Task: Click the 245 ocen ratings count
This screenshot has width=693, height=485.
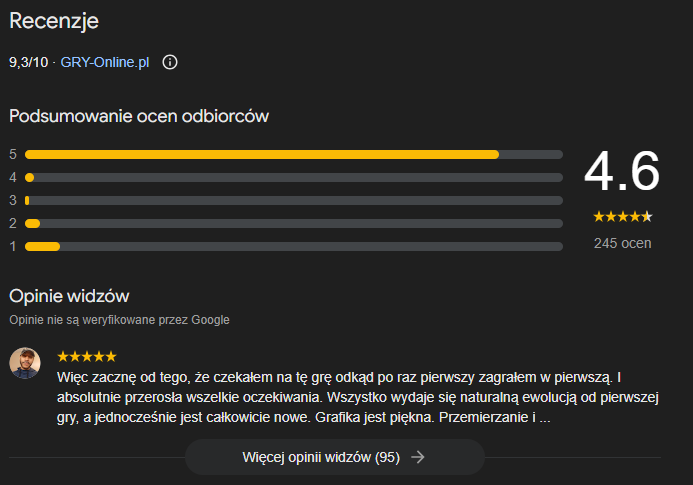Action: 621,243
